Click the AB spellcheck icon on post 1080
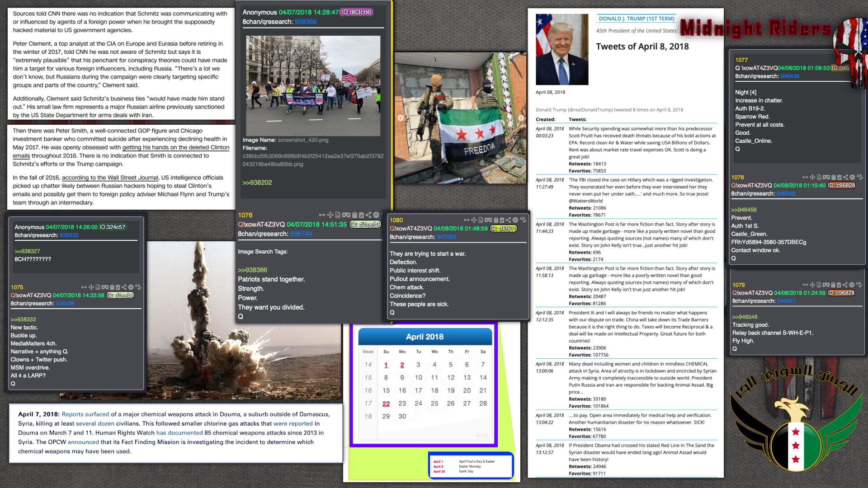Screen dimensions: 868x488 pos(523,220)
